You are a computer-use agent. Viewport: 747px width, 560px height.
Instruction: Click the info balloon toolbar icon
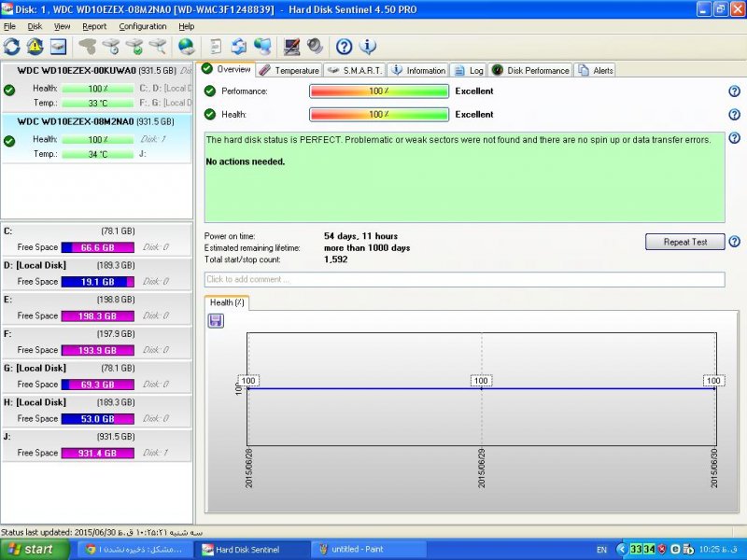click(x=368, y=47)
